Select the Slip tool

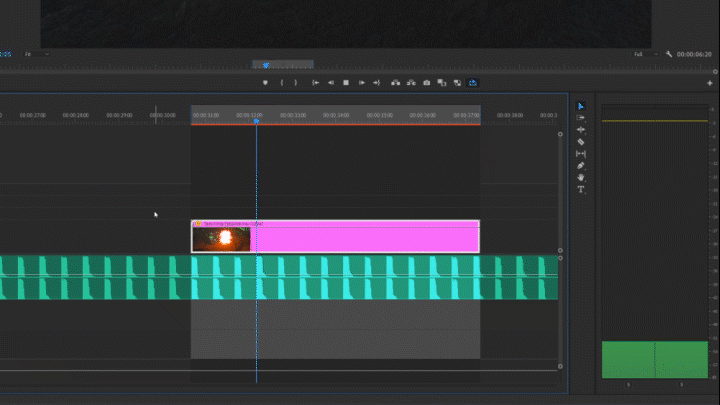[x=581, y=154]
